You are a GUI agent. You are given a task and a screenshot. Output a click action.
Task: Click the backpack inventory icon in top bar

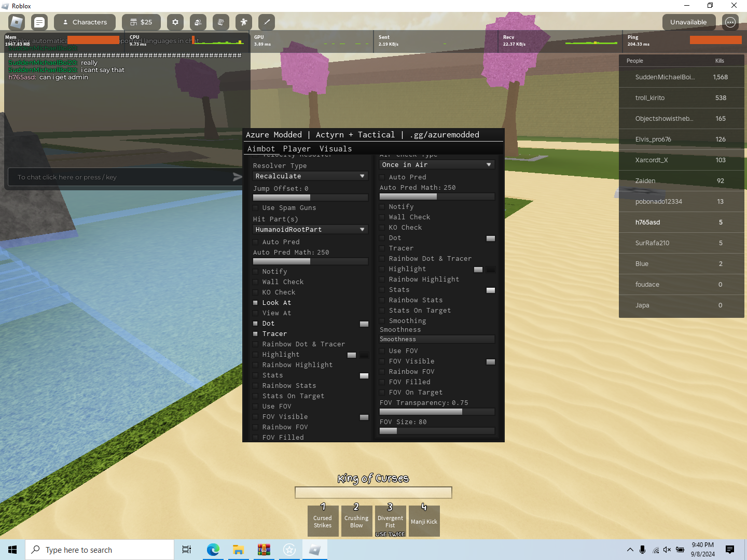(x=198, y=22)
